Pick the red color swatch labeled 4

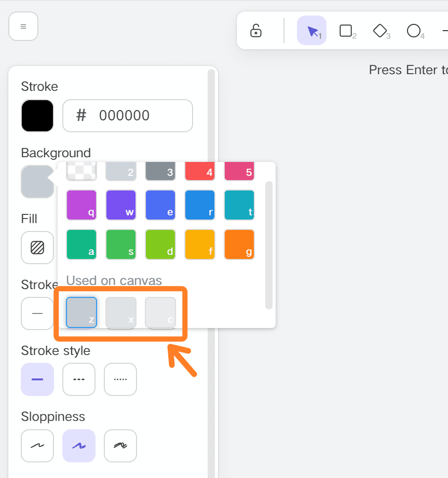[x=199, y=171]
